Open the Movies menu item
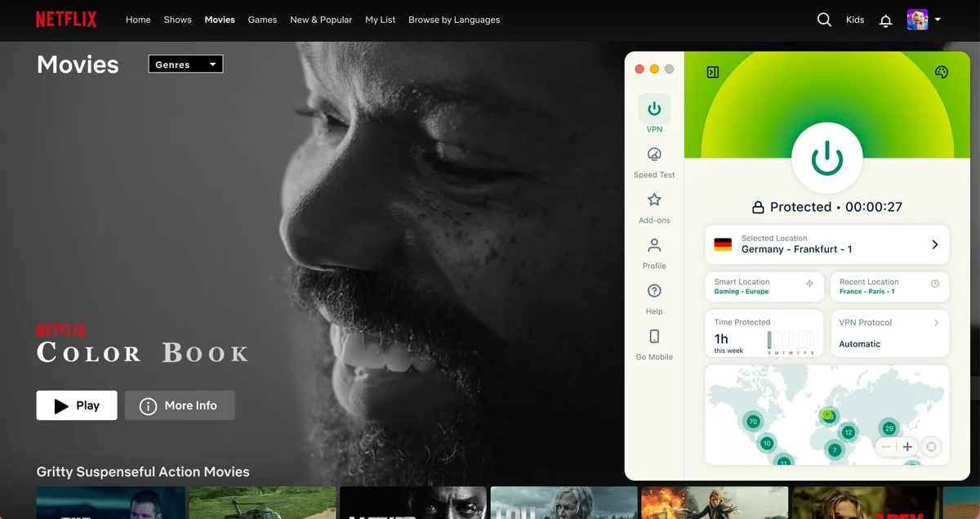The height and width of the screenshot is (519, 980). [x=220, y=20]
